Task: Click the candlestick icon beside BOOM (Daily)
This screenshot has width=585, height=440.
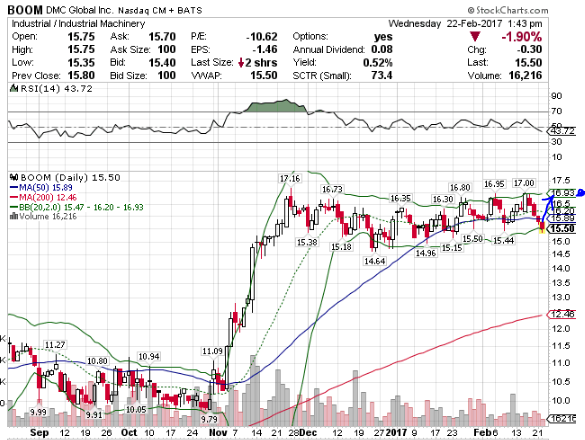Action: point(14,177)
